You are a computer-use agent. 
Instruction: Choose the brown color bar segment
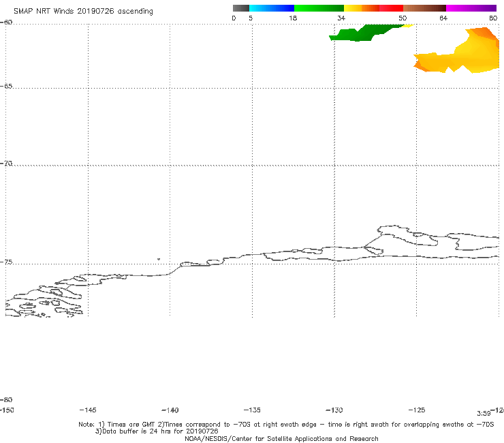click(424, 8)
